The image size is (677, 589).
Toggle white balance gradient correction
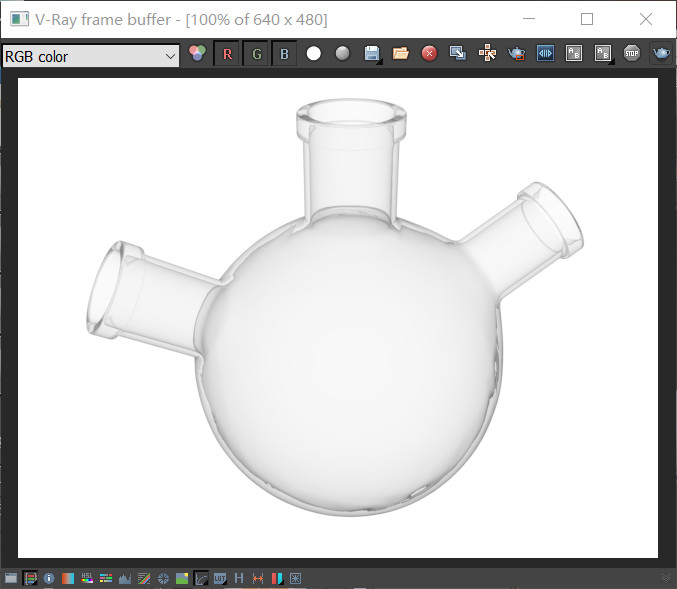coord(68,578)
